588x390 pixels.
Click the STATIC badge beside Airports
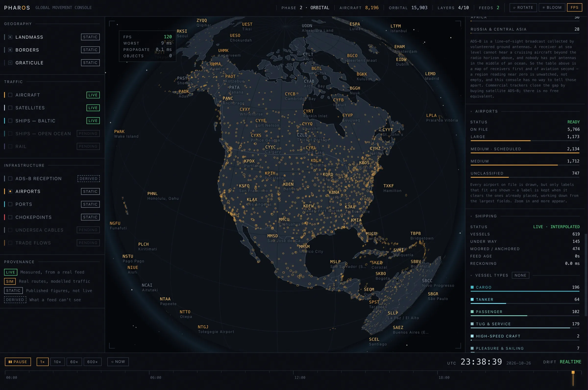(90, 191)
